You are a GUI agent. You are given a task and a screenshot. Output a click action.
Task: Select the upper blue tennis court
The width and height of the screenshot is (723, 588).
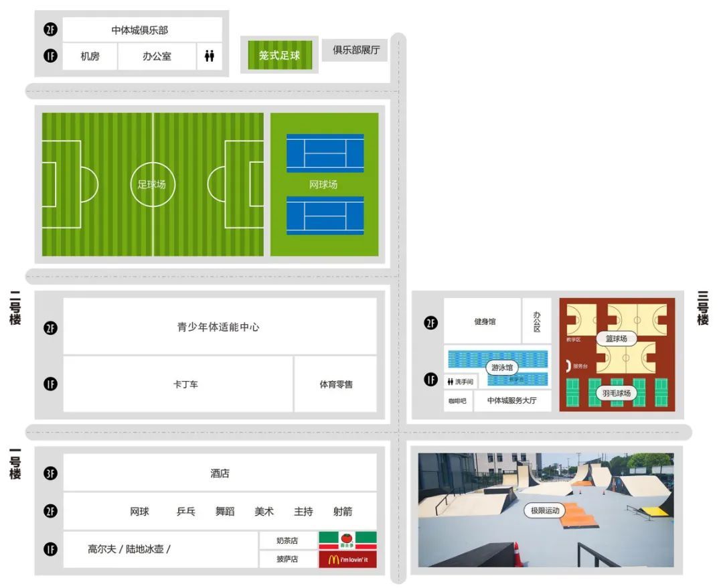(x=325, y=153)
